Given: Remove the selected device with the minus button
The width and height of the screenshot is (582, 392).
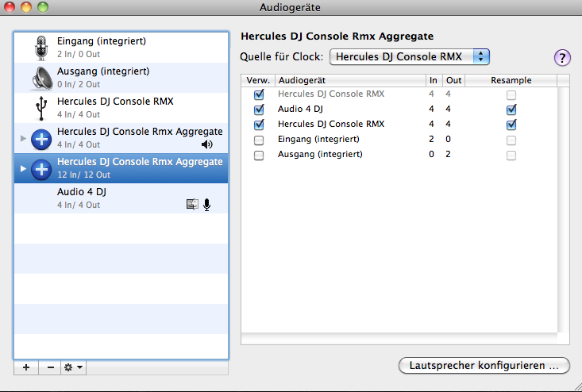Looking at the screenshot, I should (x=51, y=367).
